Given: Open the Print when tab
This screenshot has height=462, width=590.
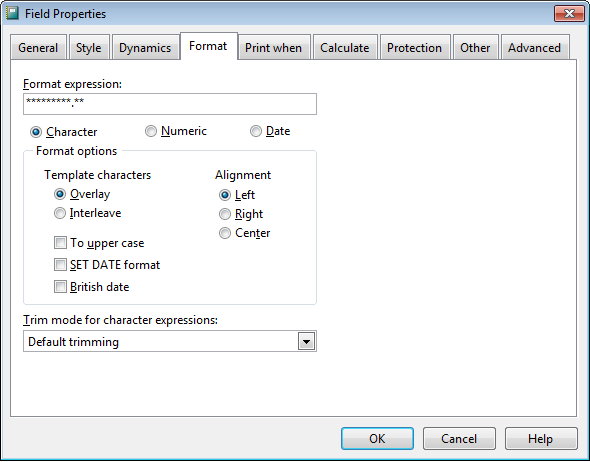Looking at the screenshot, I should point(274,48).
